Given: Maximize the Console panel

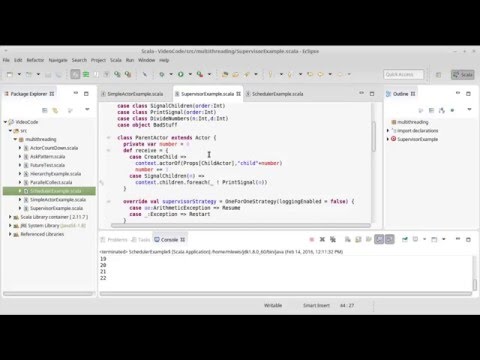Looking at the screenshot, I should (x=468, y=239).
